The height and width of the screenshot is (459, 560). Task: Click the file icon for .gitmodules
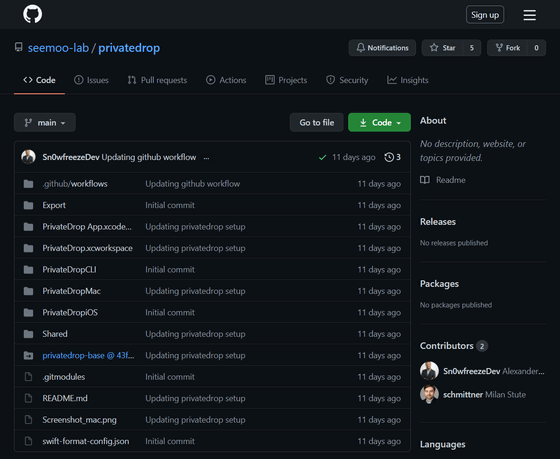(28, 377)
